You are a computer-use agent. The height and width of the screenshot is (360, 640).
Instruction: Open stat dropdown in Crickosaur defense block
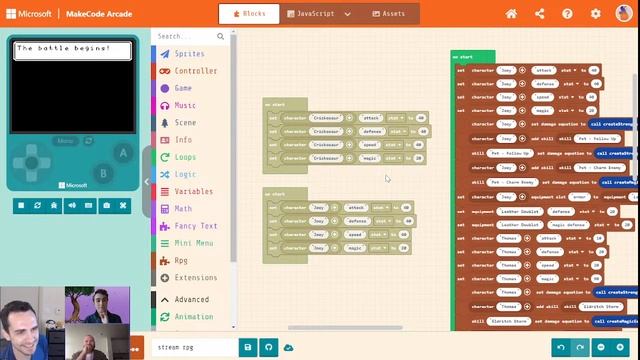point(398,131)
